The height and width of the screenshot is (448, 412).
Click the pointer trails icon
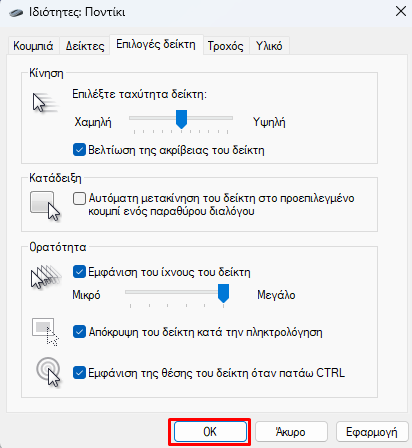click(46, 277)
